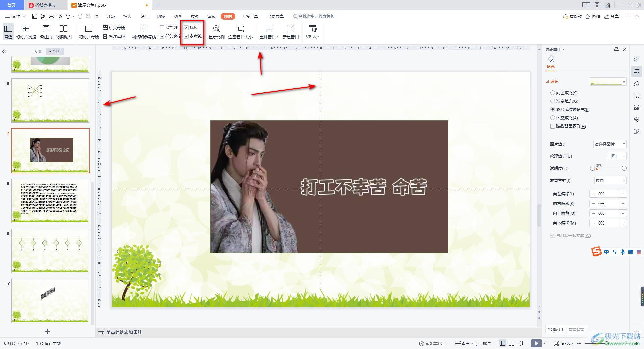The height and width of the screenshot is (349, 644).
Task: Click the 协作 collaborate icon
Action: point(593,16)
